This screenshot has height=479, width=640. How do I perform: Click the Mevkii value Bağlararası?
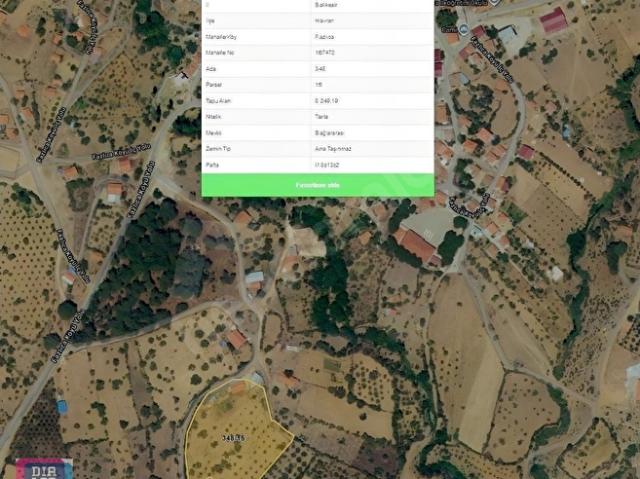point(329,133)
